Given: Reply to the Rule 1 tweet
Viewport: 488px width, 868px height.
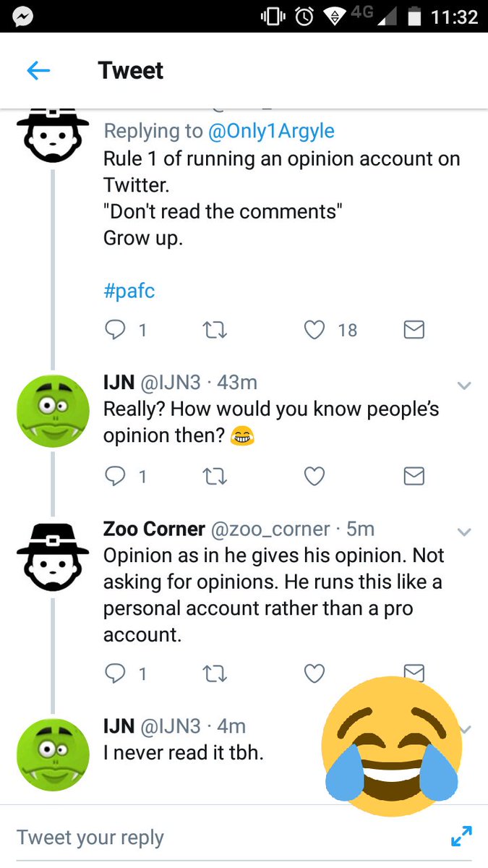Looking at the screenshot, I should click(115, 330).
